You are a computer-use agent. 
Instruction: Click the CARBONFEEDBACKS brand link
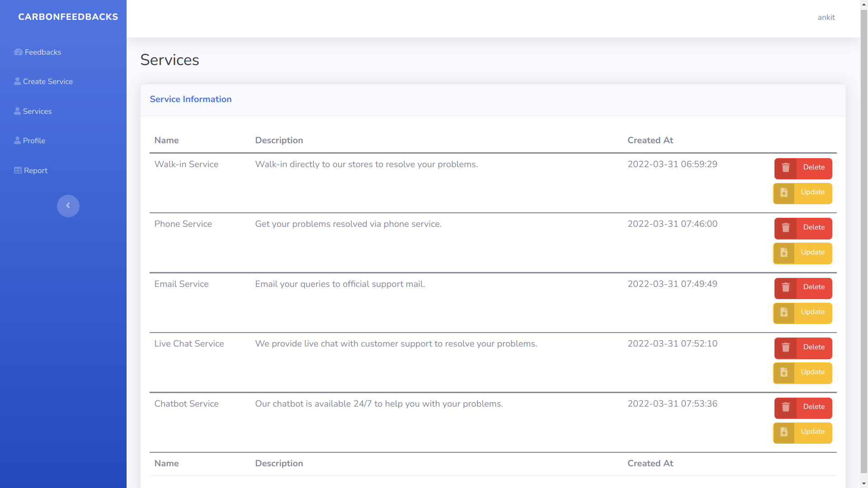point(68,17)
